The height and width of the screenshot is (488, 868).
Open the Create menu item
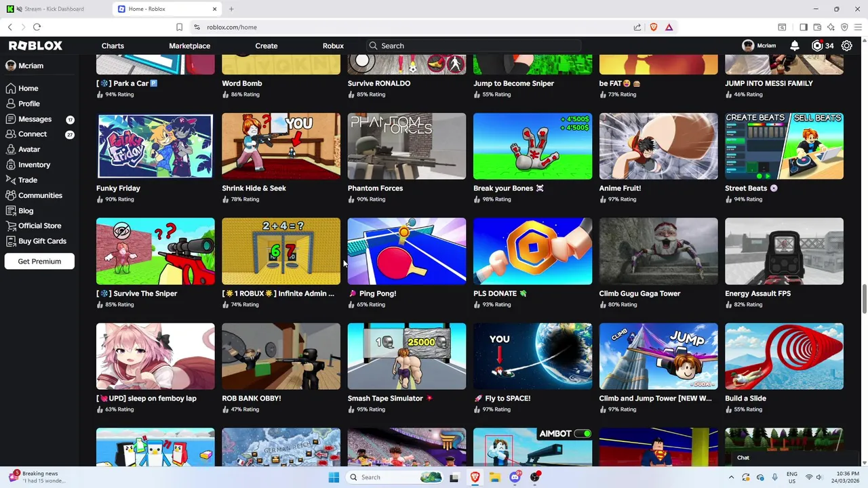267,45
